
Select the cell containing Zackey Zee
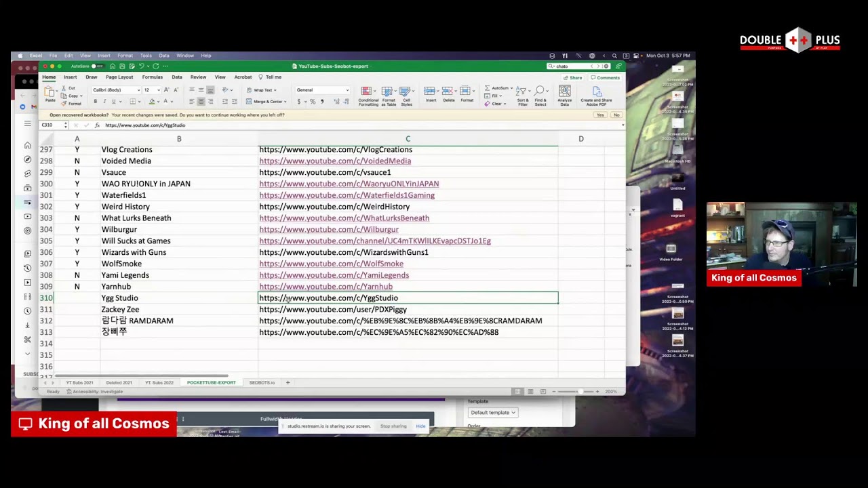click(179, 309)
